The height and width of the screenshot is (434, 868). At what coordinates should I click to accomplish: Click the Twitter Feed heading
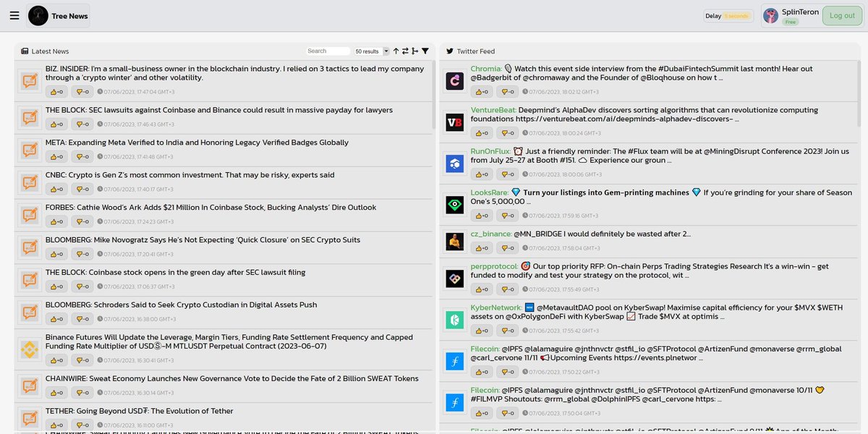(476, 51)
